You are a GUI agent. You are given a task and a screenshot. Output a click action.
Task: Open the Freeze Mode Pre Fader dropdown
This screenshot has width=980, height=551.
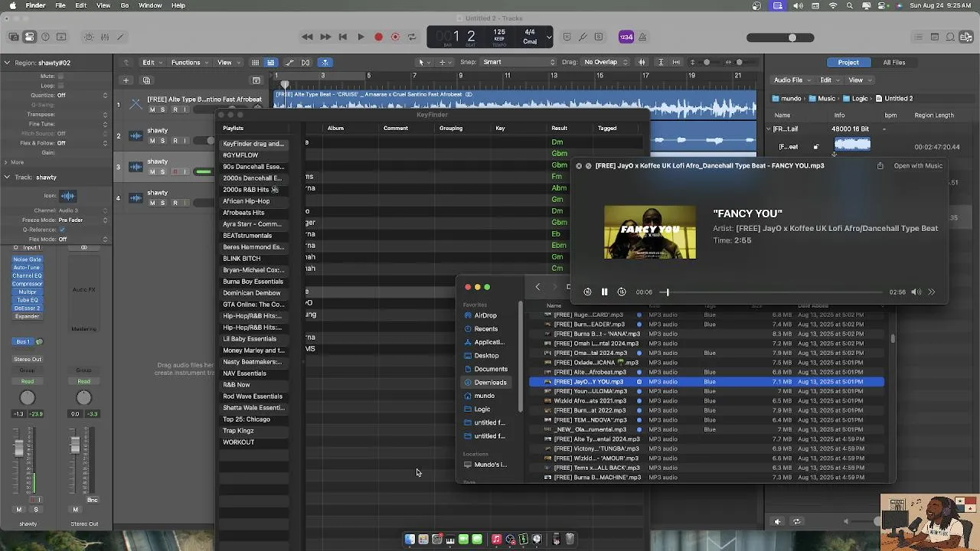click(83, 220)
